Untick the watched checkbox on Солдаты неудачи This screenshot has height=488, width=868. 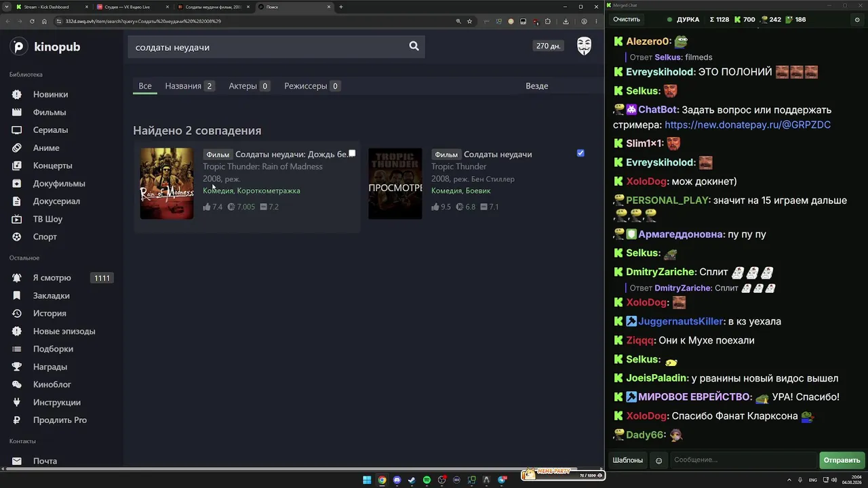point(580,153)
